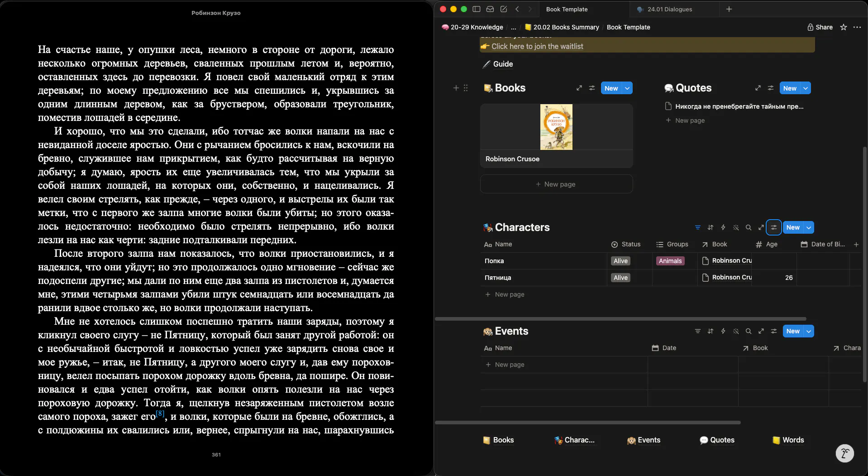This screenshot has width=868, height=476.
Task: Click the Share button
Action: click(x=820, y=27)
